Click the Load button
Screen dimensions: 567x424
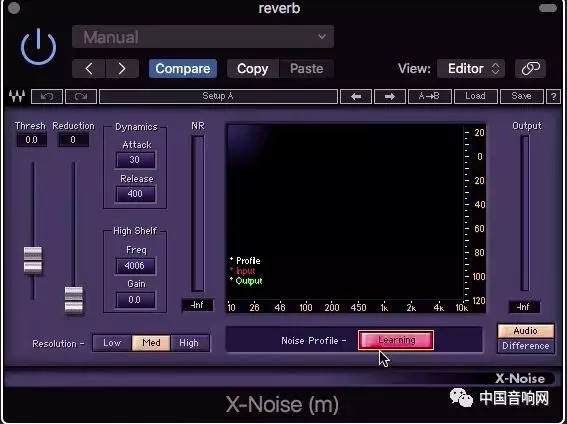coord(476,97)
